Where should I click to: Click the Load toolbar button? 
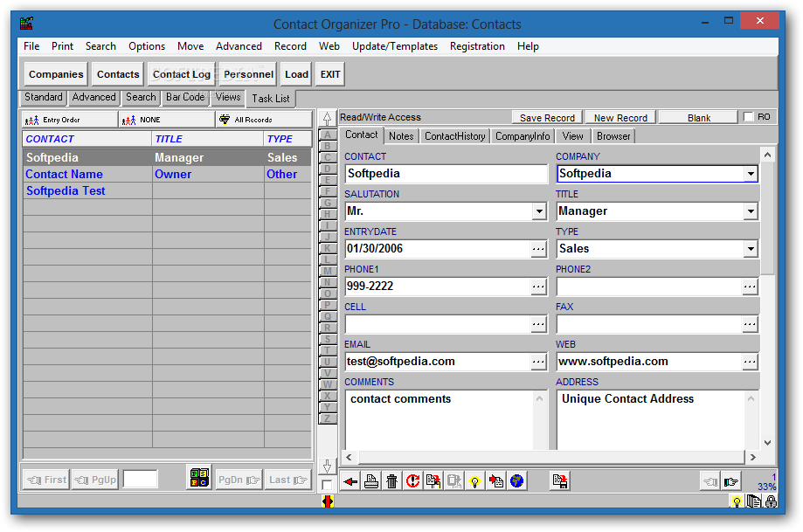pyautogui.click(x=296, y=74)
